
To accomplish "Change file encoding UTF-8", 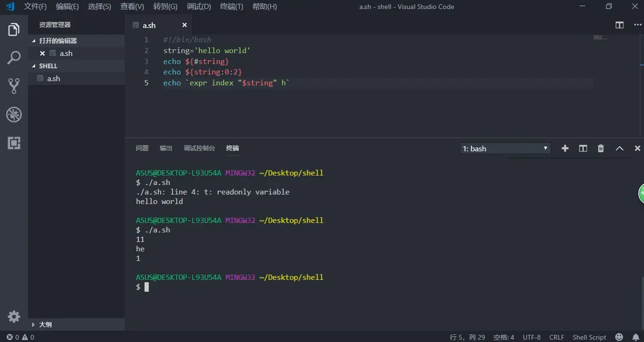I will point(532,337).
